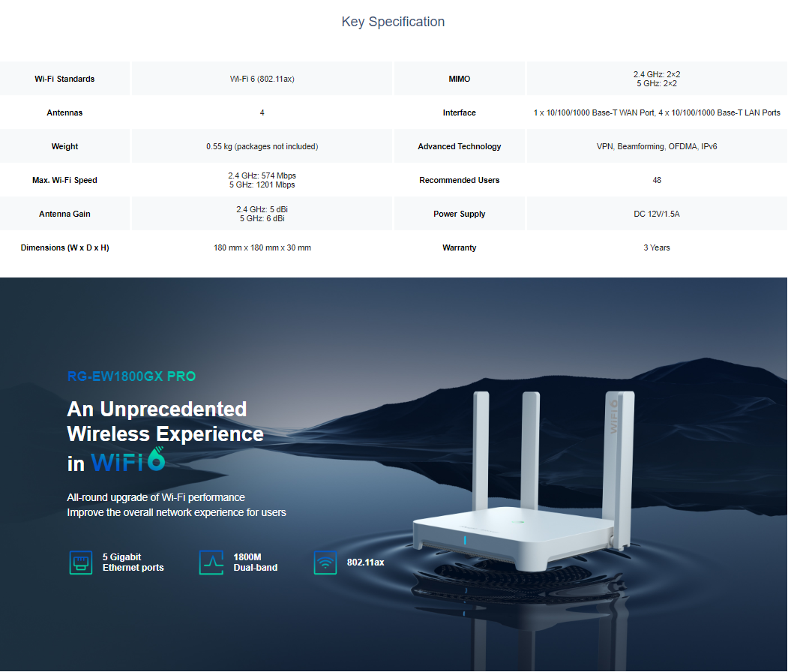Click the 1800M Dual-band waveform icon

211,562
